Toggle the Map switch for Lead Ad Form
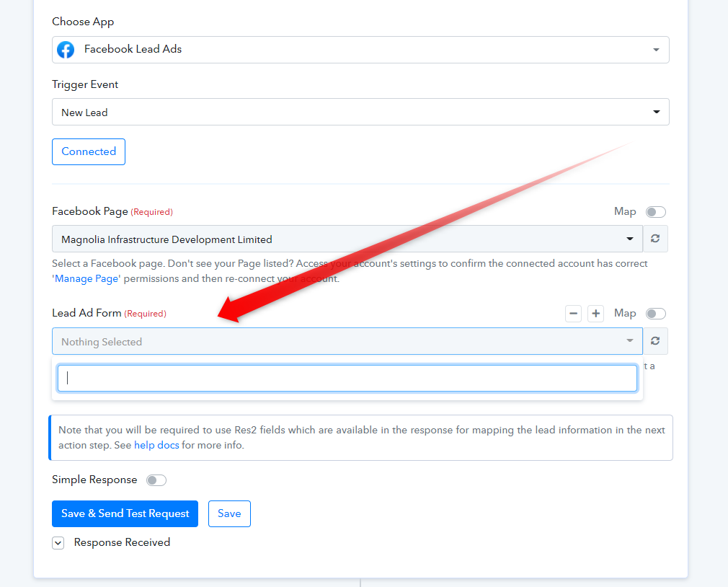The height and width of the screenshot is (587, 728). coord(656,314)
